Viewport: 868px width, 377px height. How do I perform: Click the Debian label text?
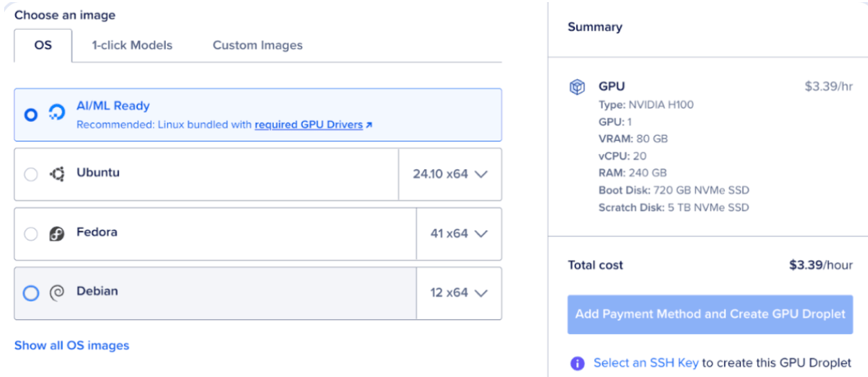[x=97, y=291]
